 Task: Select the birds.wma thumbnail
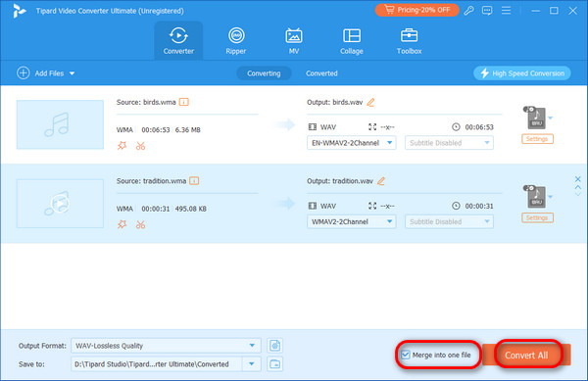(x=60, y=124)
